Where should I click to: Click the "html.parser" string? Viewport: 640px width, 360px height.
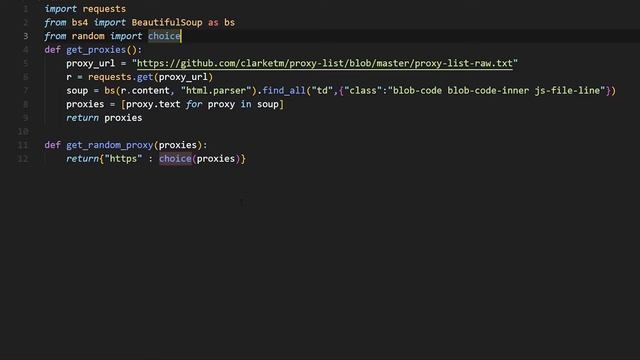[x=216, y=91]
